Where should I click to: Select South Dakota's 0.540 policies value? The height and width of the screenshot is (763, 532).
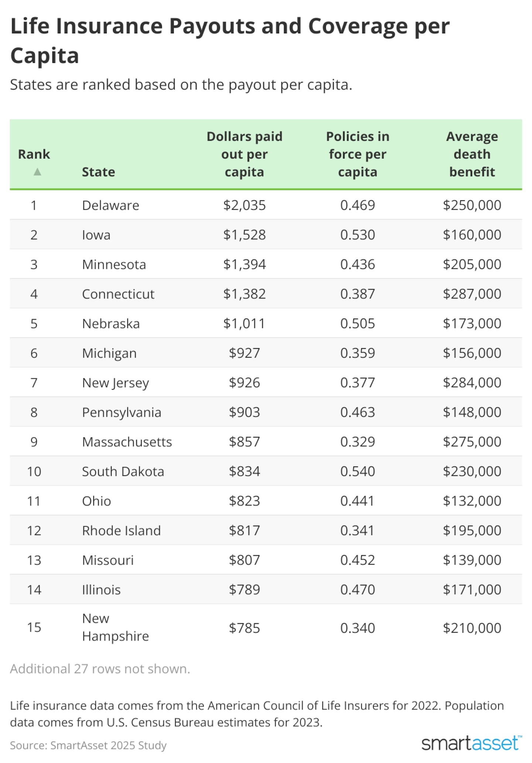[x=357, y=471]
